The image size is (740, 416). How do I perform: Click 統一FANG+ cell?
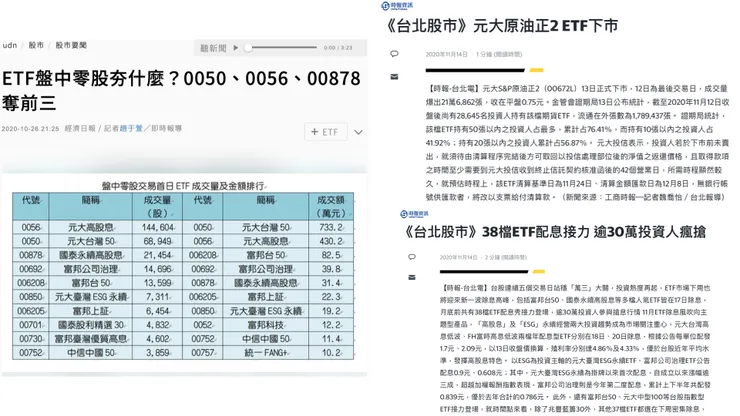[x=266, y=353]
